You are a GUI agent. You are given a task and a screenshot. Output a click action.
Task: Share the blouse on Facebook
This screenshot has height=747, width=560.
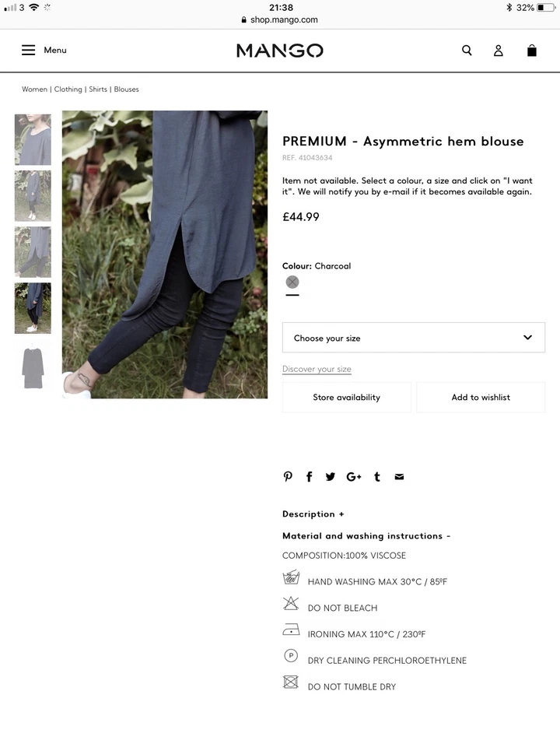[x=309, y=476]
